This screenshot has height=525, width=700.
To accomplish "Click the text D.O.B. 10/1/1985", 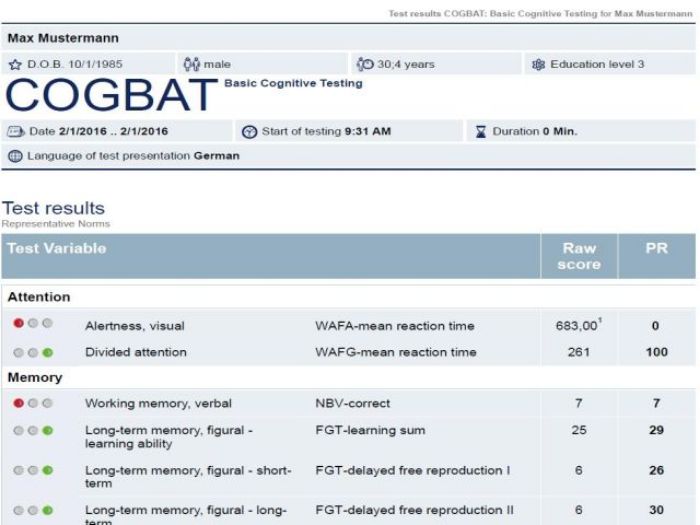I will (75, 64).
